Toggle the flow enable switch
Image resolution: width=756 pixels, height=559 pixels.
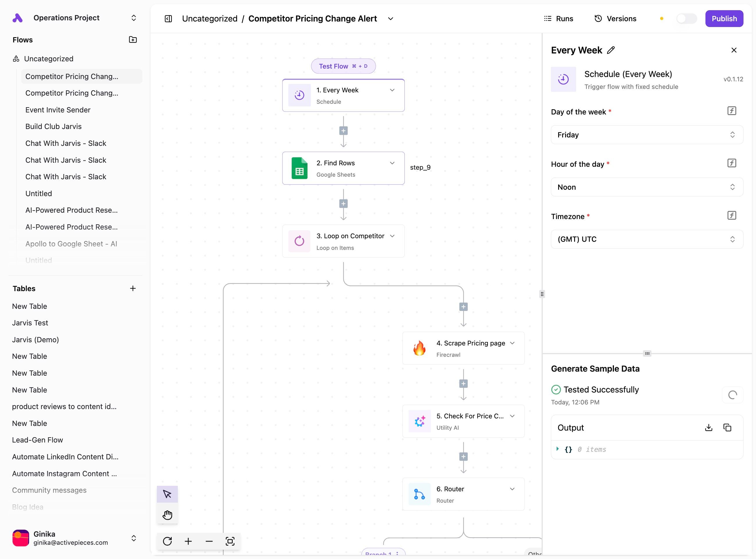[686, 19]
